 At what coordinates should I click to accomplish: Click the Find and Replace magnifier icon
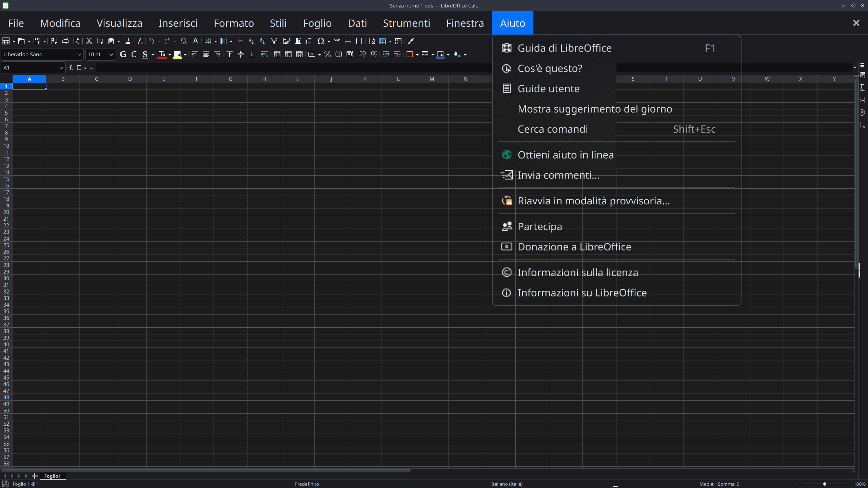click(x=184, y=41)
